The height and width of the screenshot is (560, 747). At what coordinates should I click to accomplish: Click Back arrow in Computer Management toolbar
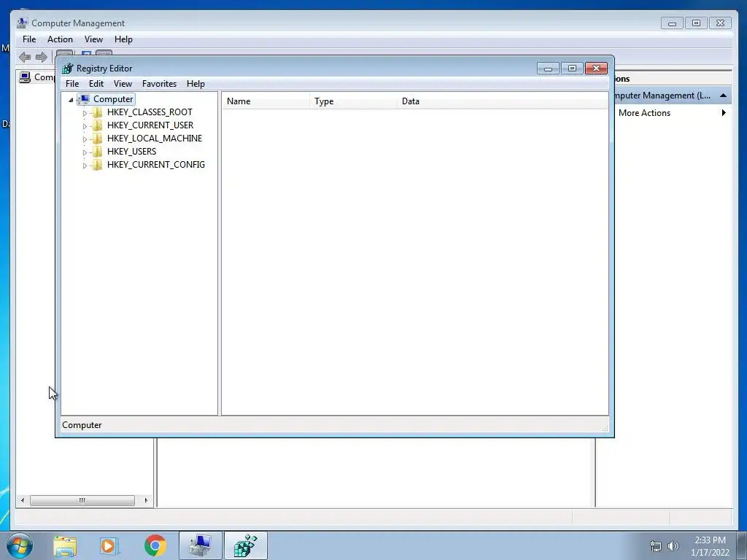(25, 57)
